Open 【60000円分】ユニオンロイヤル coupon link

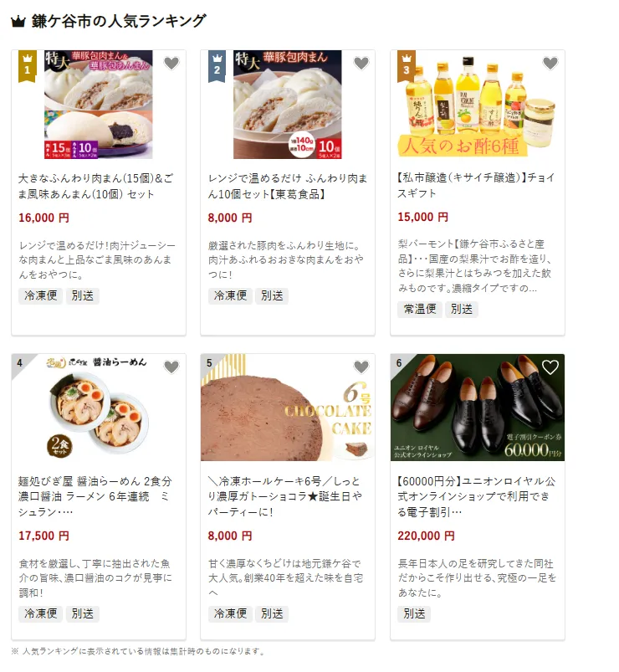tap(476, 496)
